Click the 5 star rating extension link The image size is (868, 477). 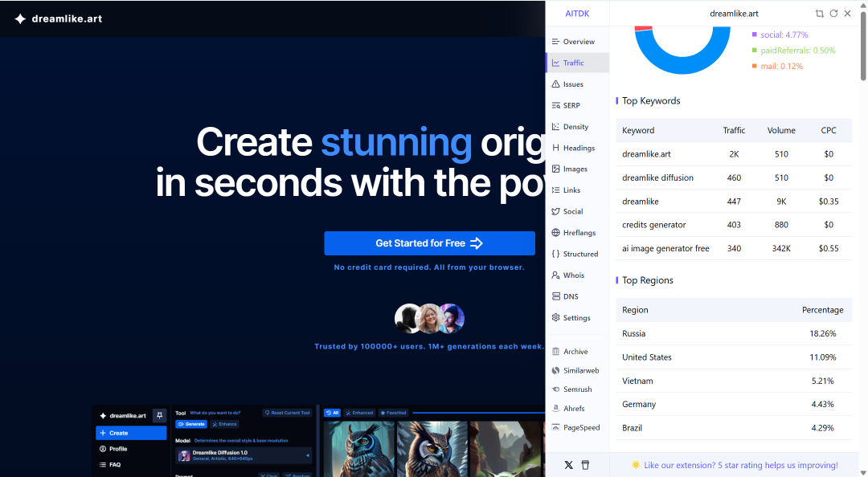[x=741, y=466]
